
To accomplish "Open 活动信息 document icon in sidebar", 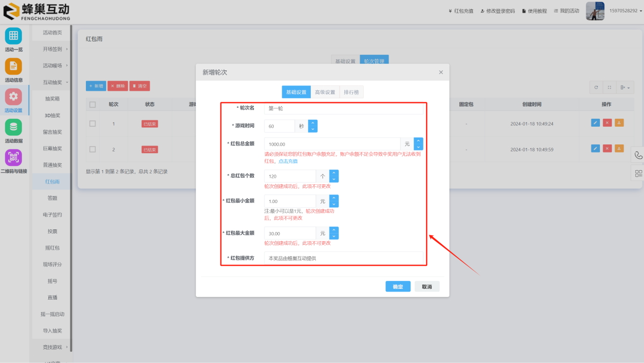I will [x=13, y=67].
